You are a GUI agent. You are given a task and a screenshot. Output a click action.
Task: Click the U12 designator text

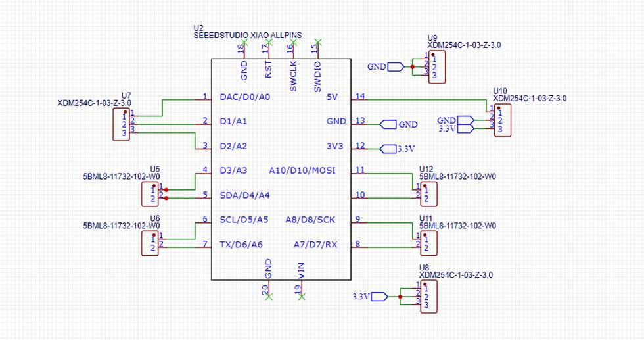426,169
